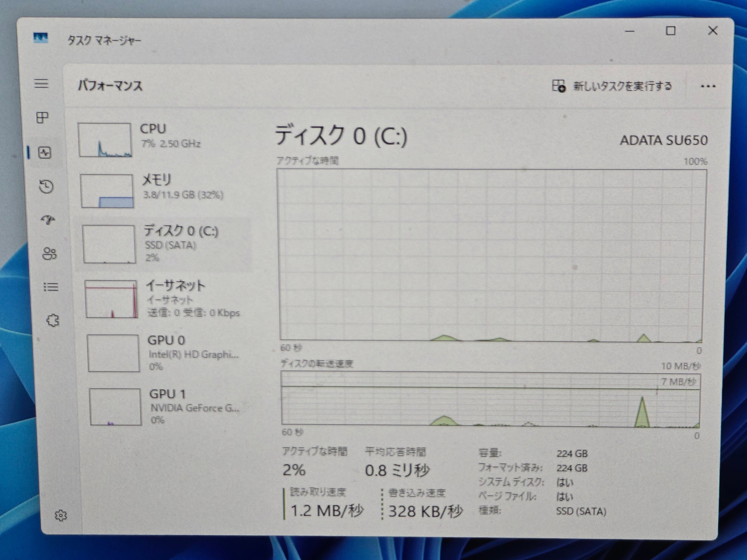
Task: Open the hamburger navigation menu
Action: point(41,83)
